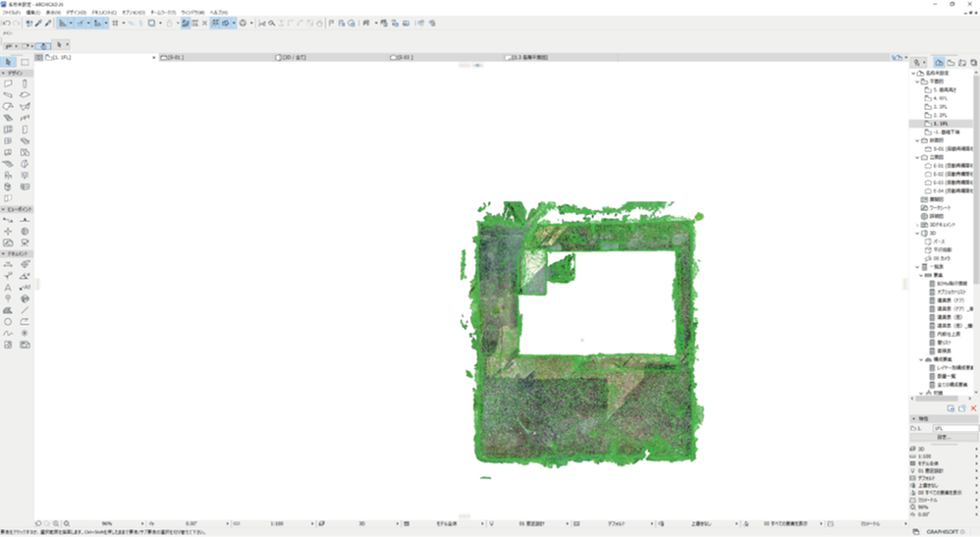Select the Roof tool

(8, 106)
